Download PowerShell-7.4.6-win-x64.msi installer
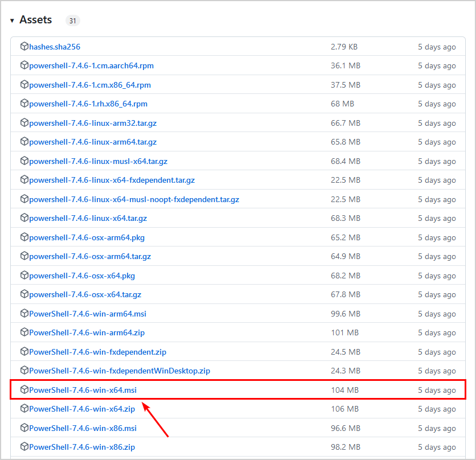 (83, 390)
